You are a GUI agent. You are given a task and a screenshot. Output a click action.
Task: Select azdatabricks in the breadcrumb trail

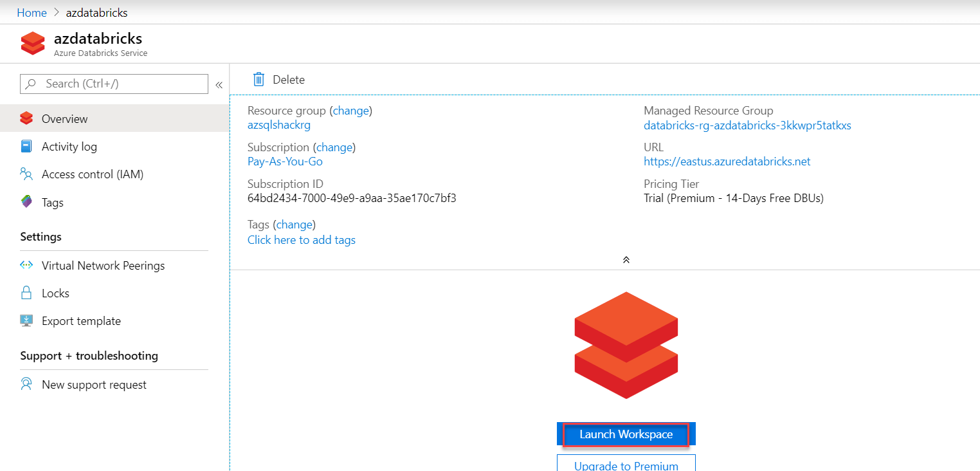(96, 12)
